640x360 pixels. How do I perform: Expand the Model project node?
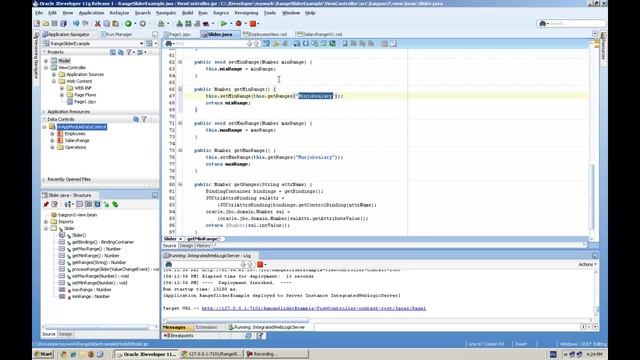pyautogui.click(x=46, y=61)
